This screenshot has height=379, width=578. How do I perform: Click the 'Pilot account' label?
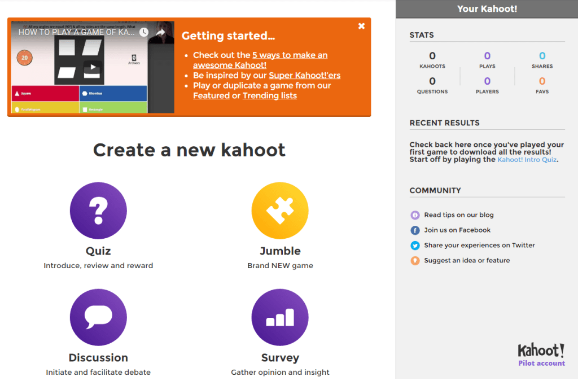pyautogui.click(x=542, y=364)
